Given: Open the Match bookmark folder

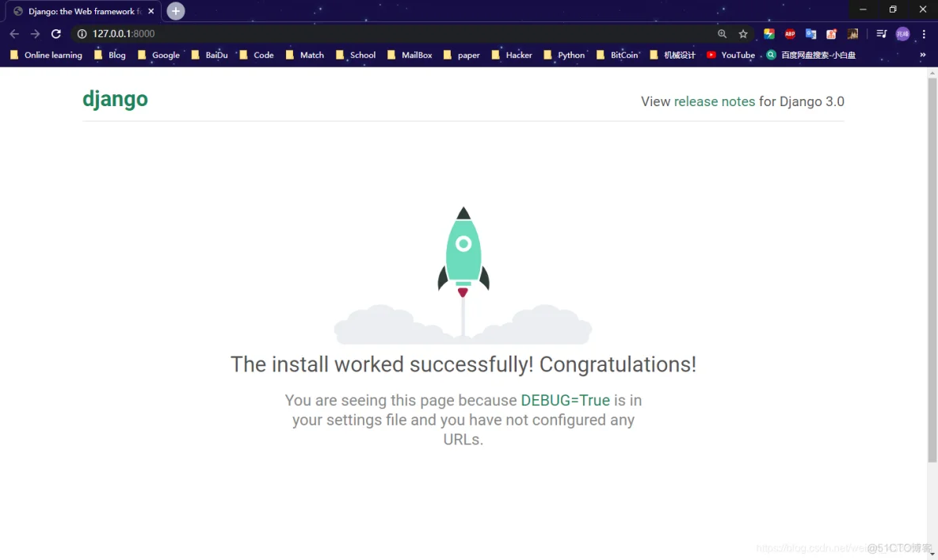Looking at the screenshot, I should click(x=305, y=55).
